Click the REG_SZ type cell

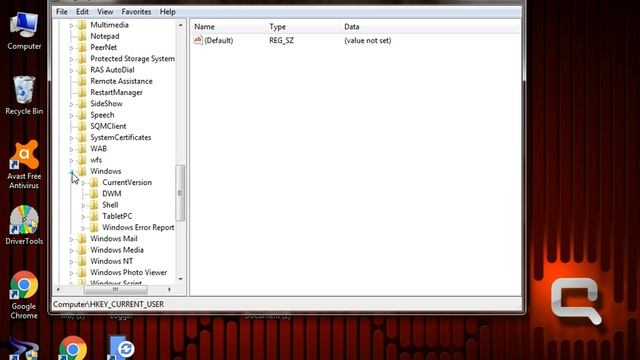coord(281,40)
